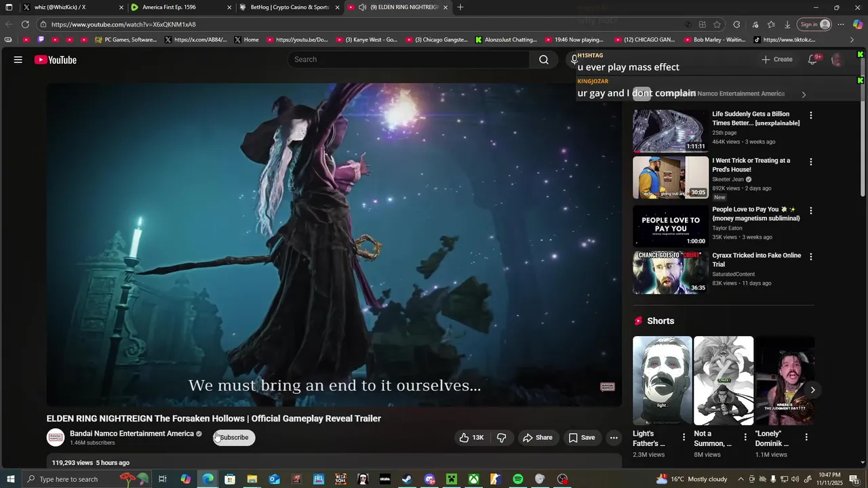Open the Bandai Namco channel avatar

55,438
